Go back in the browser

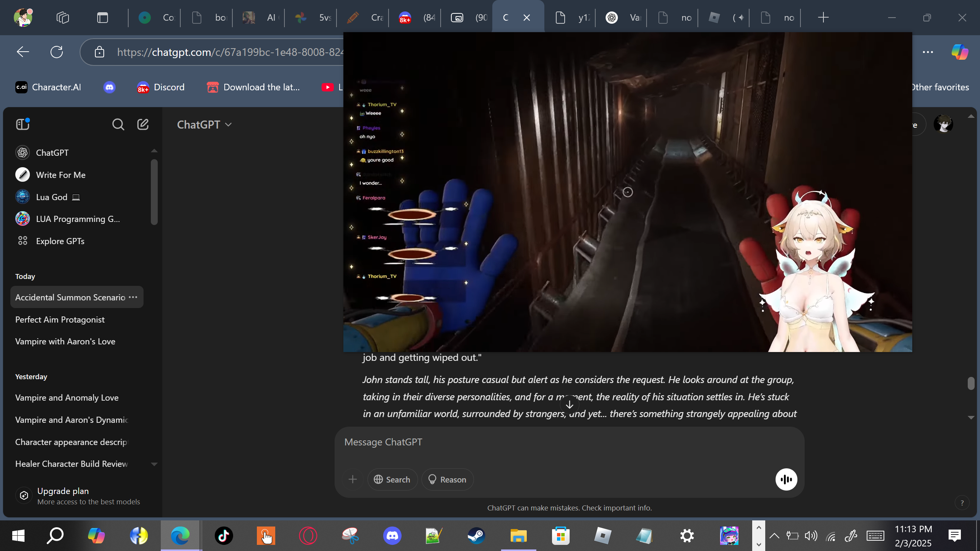(x=23, y=52)
